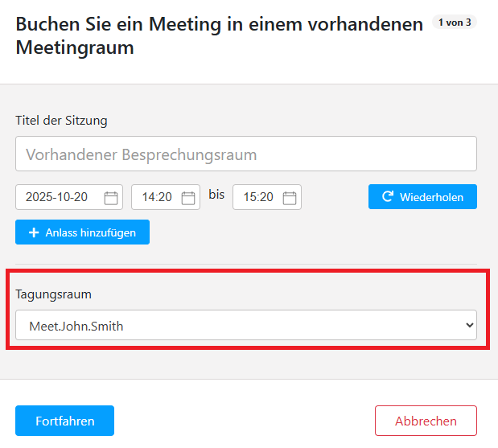The width and height of the screenshot is (498, 448).
Task: Click the 2025-10-20 date value
Action: (x=56, y=197)
